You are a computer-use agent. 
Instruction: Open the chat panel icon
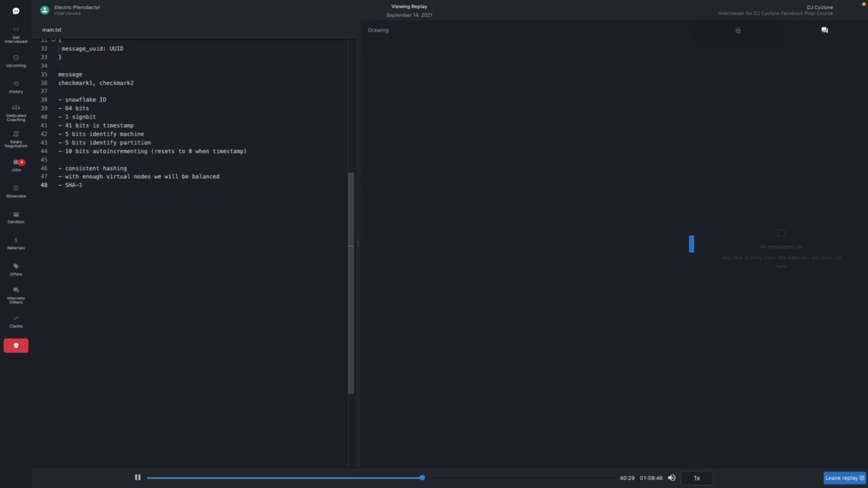pyautogui.click(x=825, y=30)
